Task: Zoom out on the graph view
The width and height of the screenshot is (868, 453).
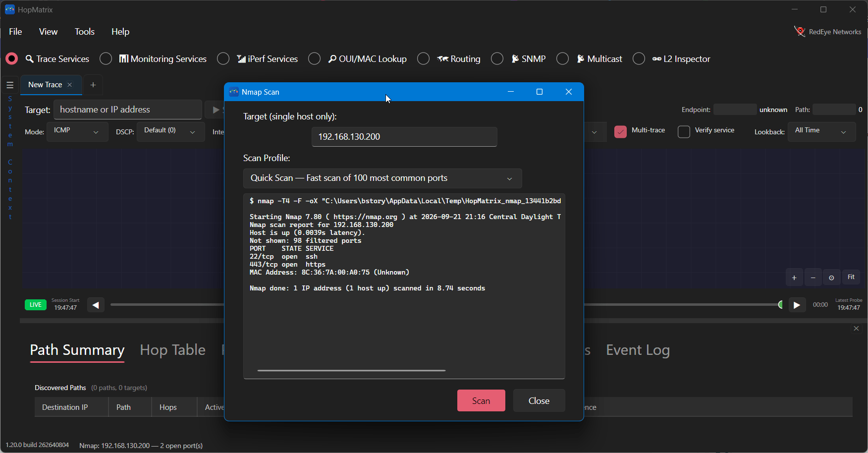Action: pos(813,278)
